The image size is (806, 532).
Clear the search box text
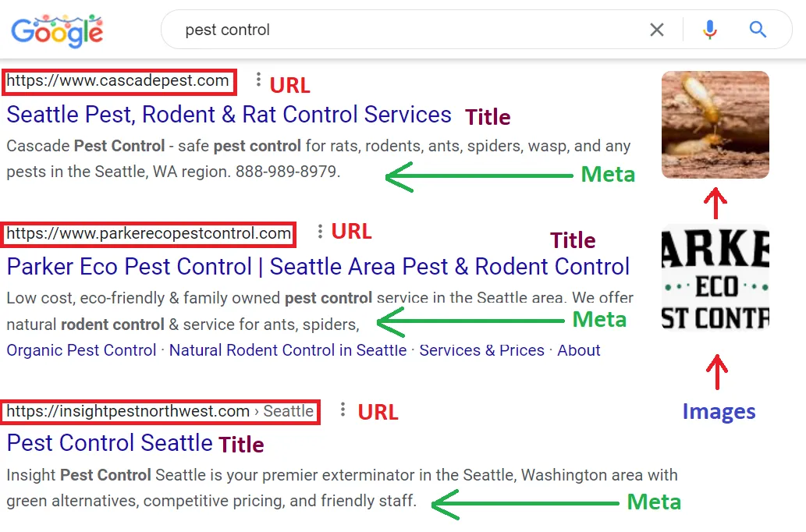point(657,30)
